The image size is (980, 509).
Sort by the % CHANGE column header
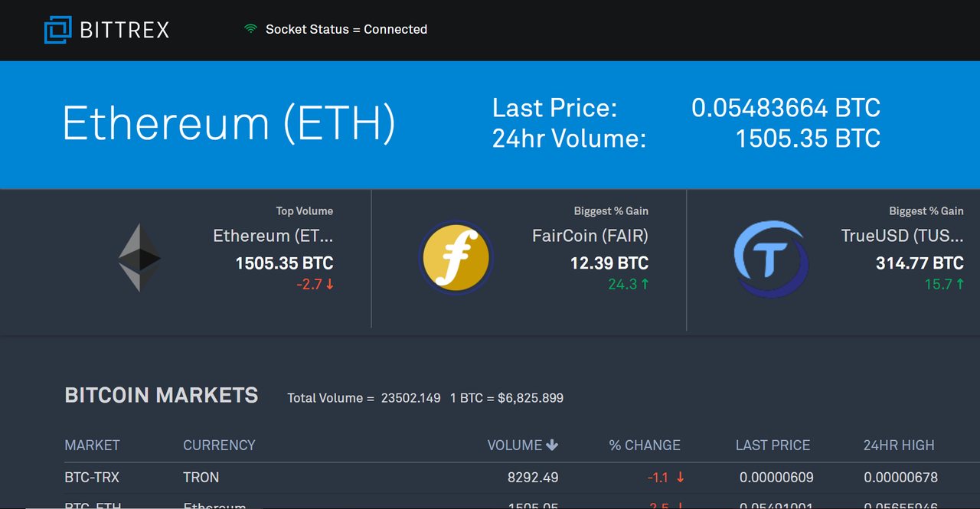click(645, 445)
